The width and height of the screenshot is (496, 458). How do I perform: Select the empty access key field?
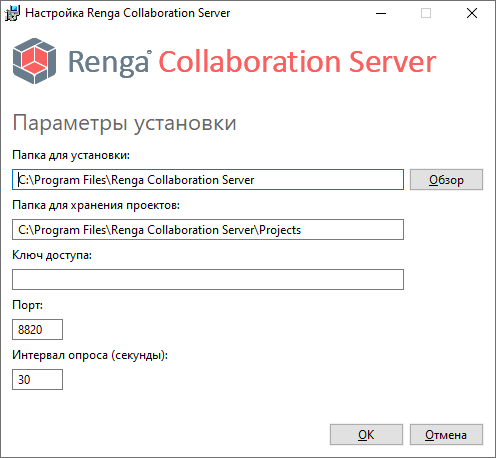pyautogui.click(x=208, y=280)
